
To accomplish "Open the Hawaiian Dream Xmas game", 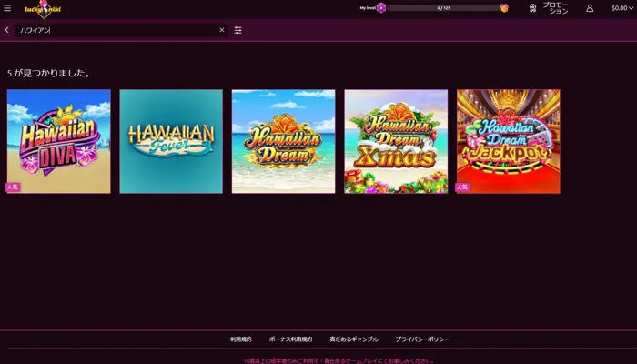I will pyautogui.click(x=396, y=141).
